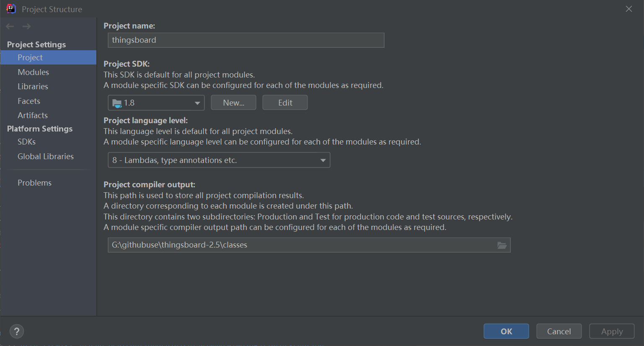Click the Project Structure title text

tap(52, 9)
